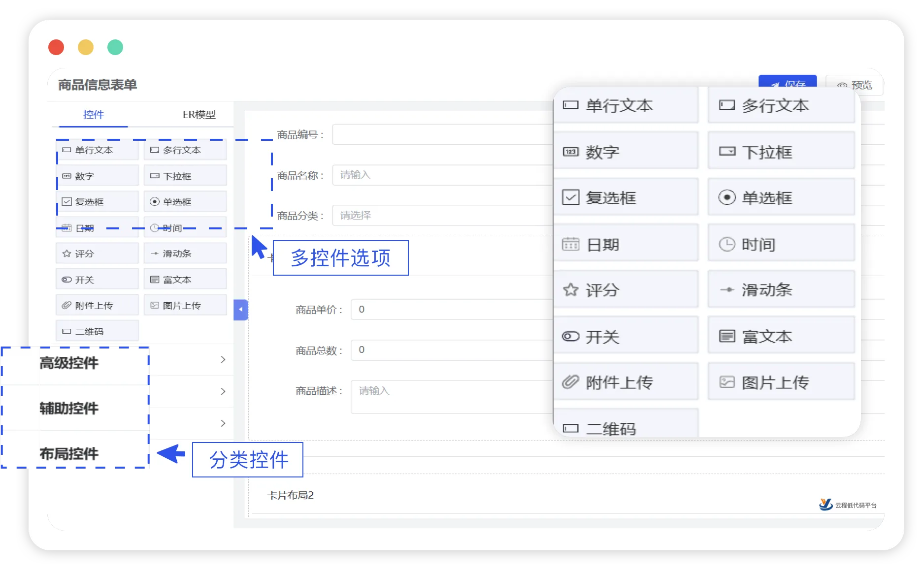This screenshot has width=924, height=570.
Task: Select 图片上传 in the enlarged control panel
Action: (x=781, y=382)
